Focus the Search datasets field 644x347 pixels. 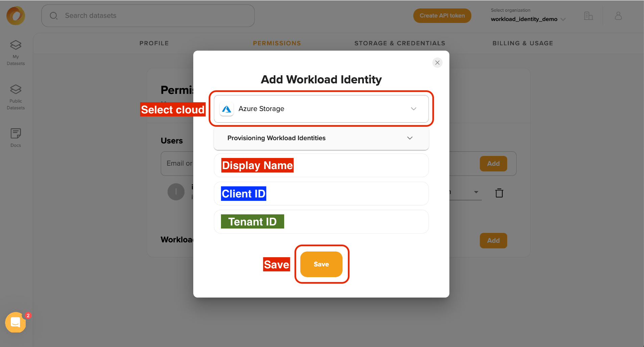click(148, 16)
